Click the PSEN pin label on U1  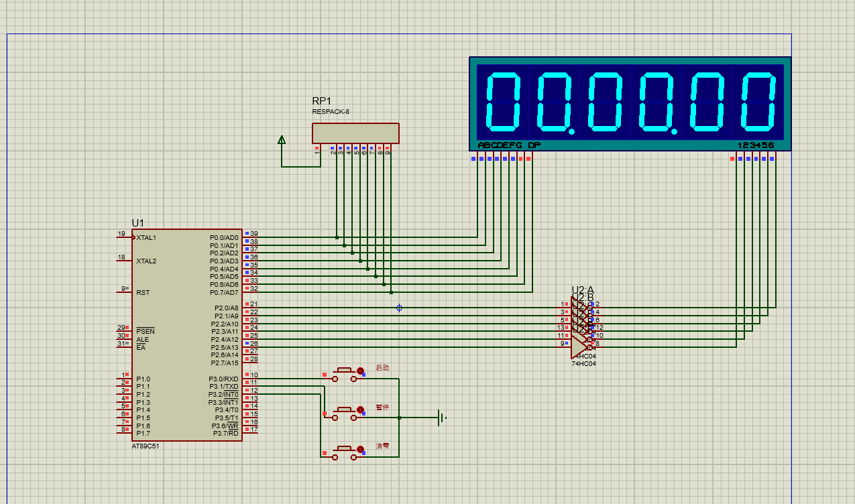(145, 331)
